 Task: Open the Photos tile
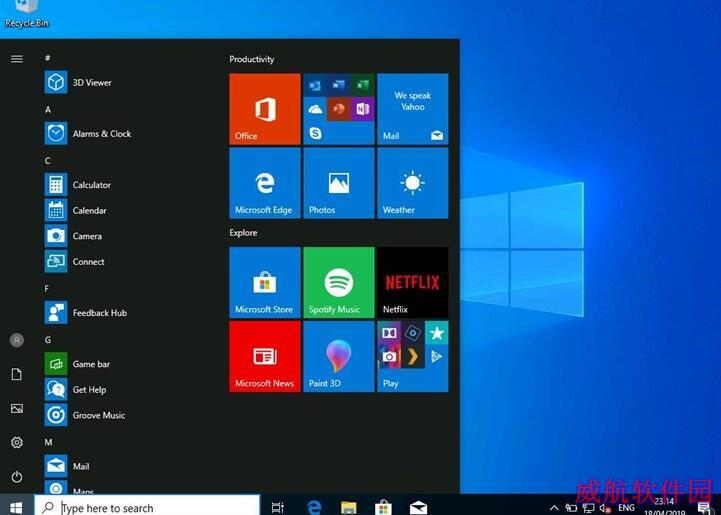[x=339, y=183]
